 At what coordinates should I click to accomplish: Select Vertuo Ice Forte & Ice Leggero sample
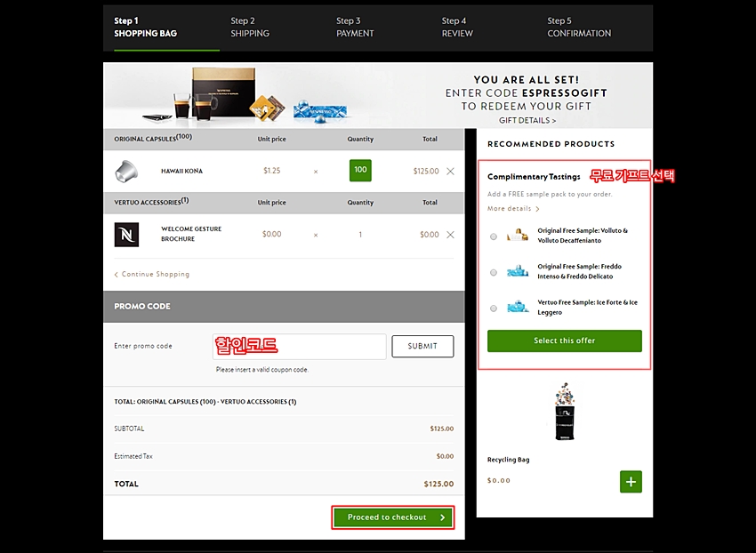point(494,309)
